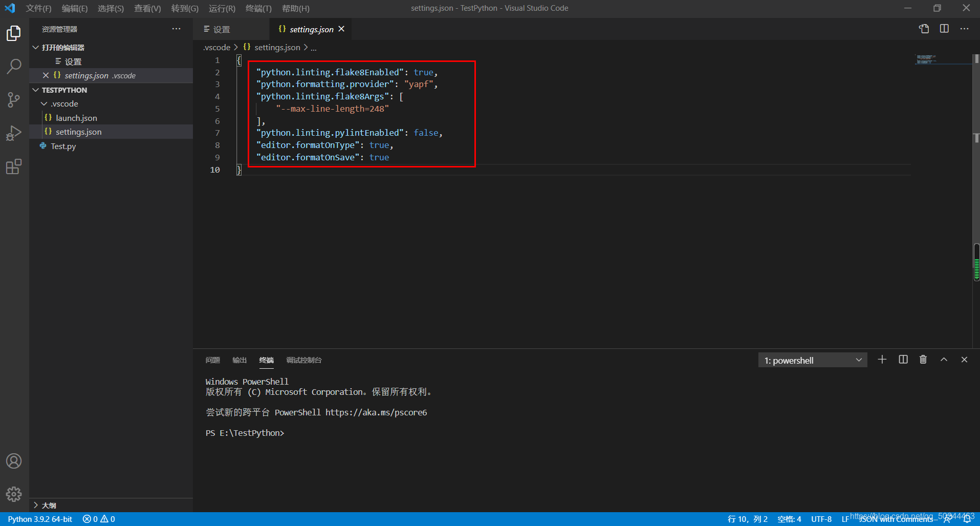Delete the terminal with the trash icon
Screen dimensions: 980x526
tap(923, 359)
